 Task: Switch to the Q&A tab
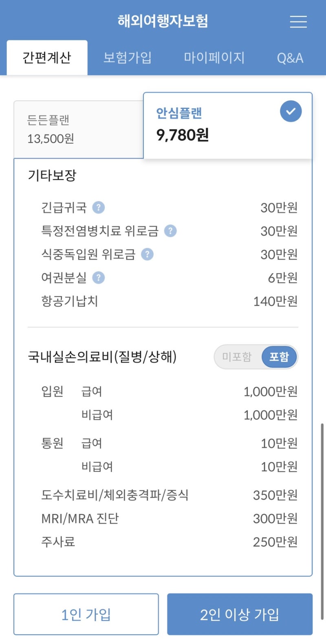[x=290, y=58]
